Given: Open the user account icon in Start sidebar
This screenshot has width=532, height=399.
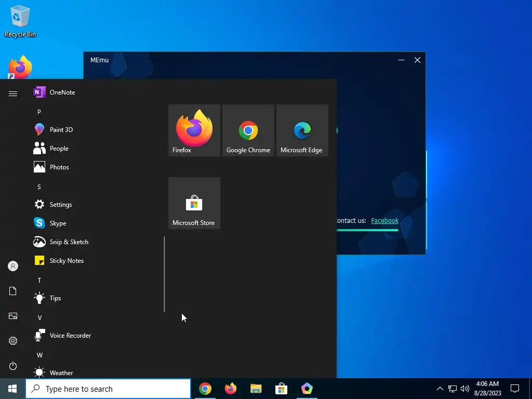Looking at the screenshot, I should point(13,266).
